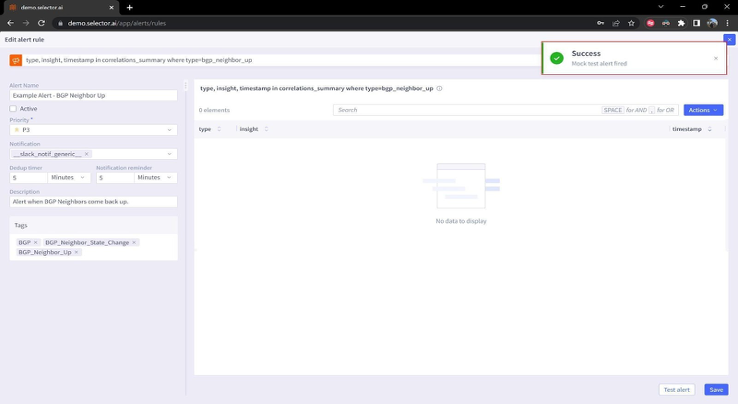Image resolution: width=738 pixels, height=404 pixels.
Task: Open the Dedup timer Minutes unit dropdown
Action: (69, 178)
